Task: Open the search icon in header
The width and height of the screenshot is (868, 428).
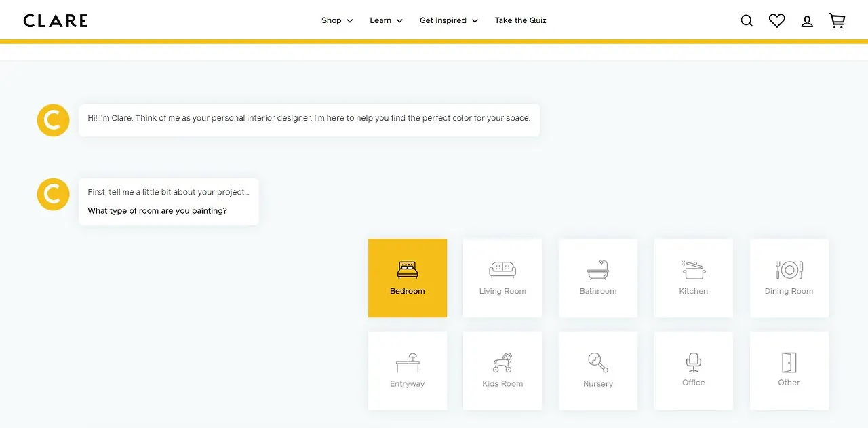Action: coord(747,21)
